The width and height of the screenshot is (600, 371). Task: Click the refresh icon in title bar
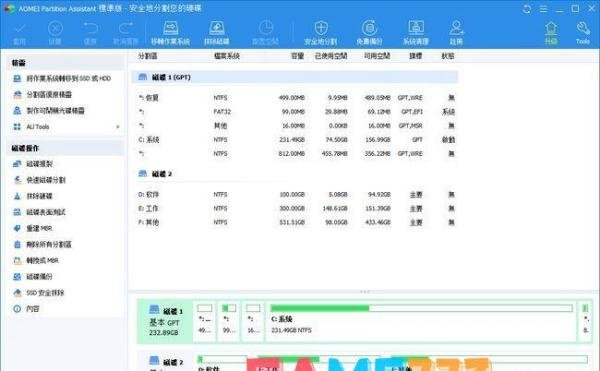(x=527, y=9)
